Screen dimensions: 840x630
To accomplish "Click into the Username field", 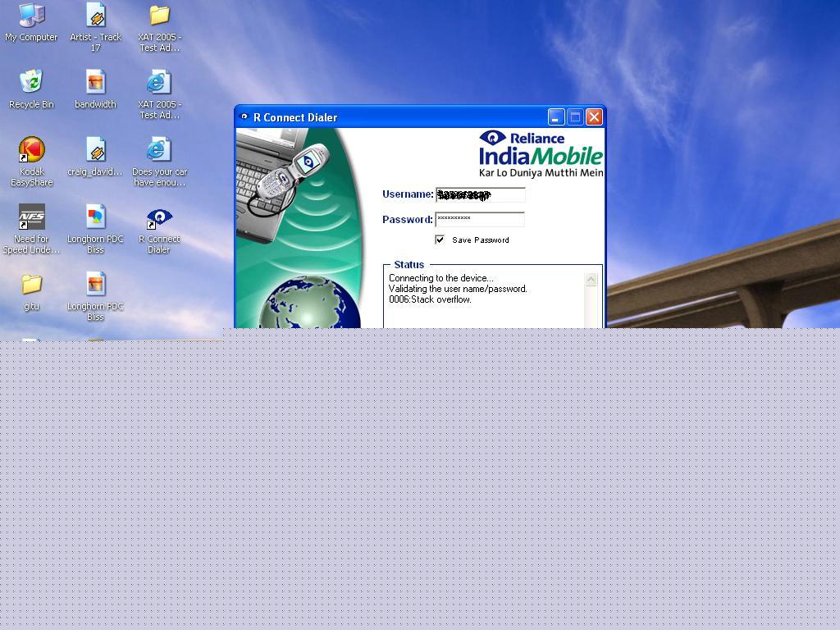I will pos(480,194).
